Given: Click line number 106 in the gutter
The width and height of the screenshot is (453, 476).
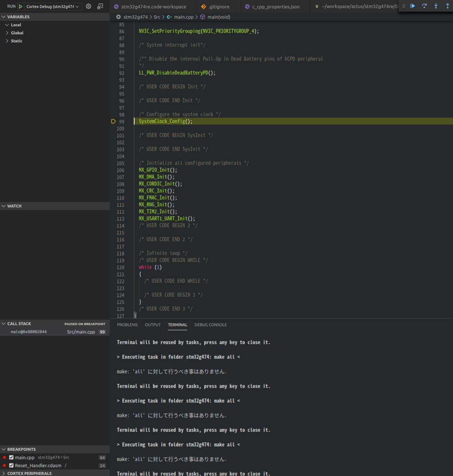Looking at the screenshot, I should click(120, 170).
